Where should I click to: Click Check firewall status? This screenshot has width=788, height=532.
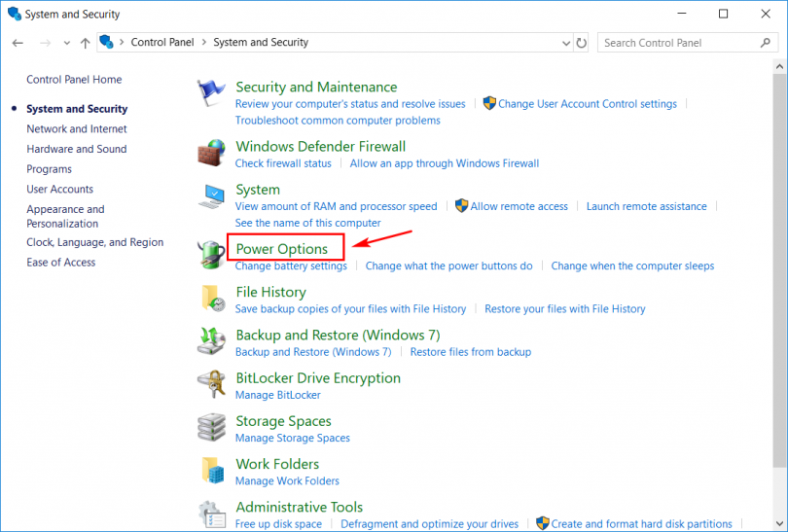point(283,163)
